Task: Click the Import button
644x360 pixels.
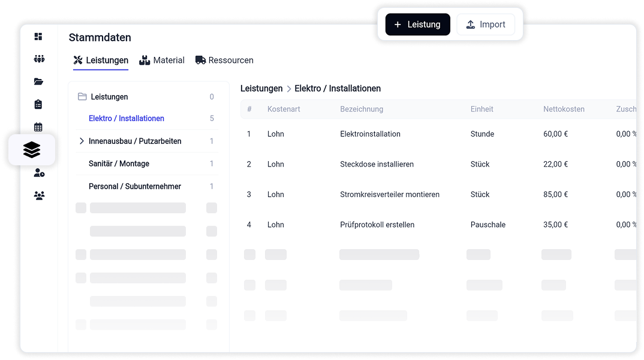Action: click(x=485, y=25)
